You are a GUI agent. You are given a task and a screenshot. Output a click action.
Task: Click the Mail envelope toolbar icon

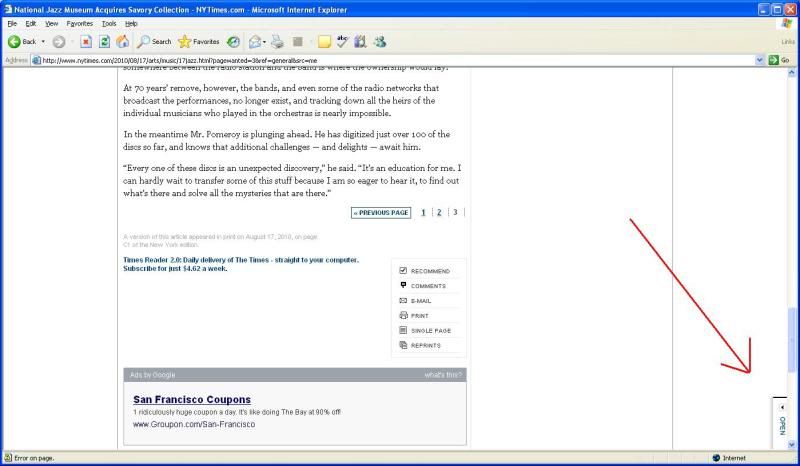(255, 42)
